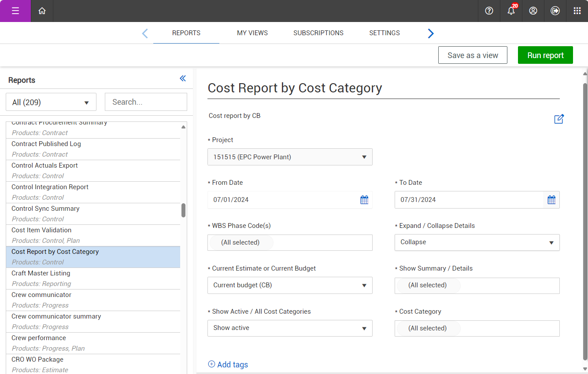The width and height of the screenshot is (588, 374).
Task: Edit the report description pencil icon
Action: pyautogui.click(x=559, y=119)
